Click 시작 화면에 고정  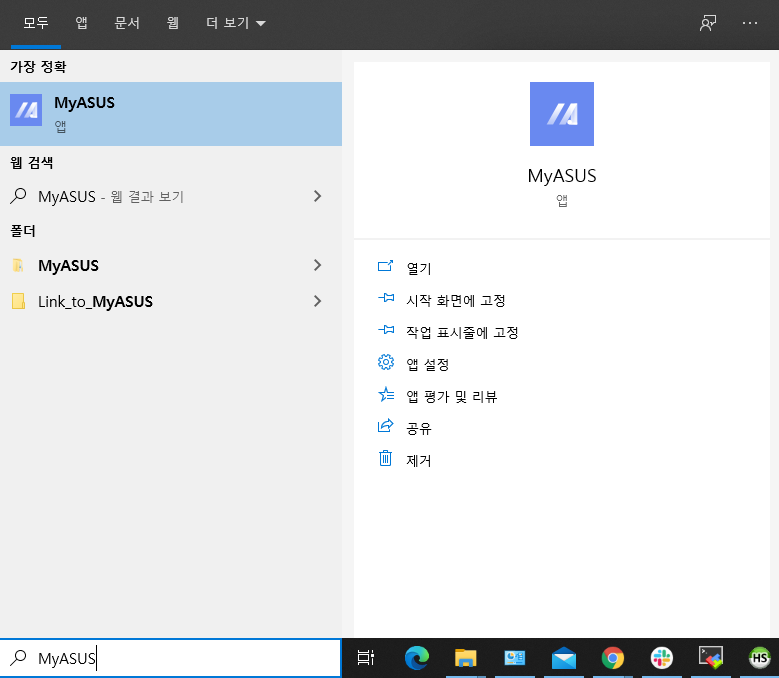[456, 300]
